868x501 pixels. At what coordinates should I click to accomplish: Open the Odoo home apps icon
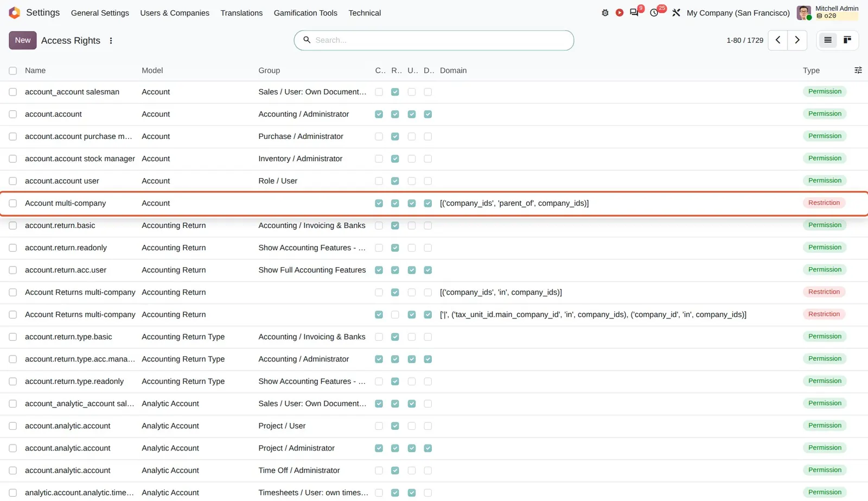15,12
